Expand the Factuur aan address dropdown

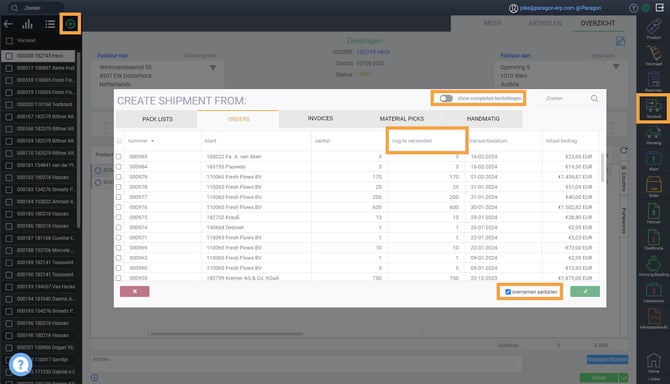(616, 67)
